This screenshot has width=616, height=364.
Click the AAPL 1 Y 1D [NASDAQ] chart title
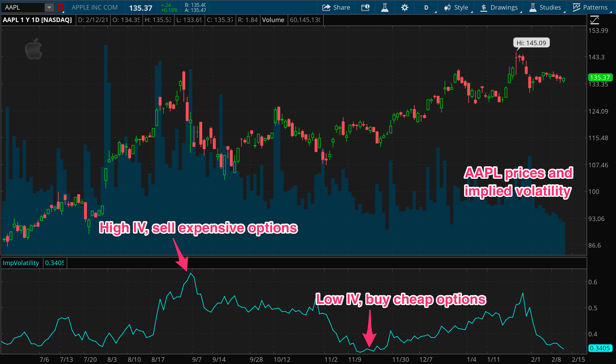[x=37, y=20]
